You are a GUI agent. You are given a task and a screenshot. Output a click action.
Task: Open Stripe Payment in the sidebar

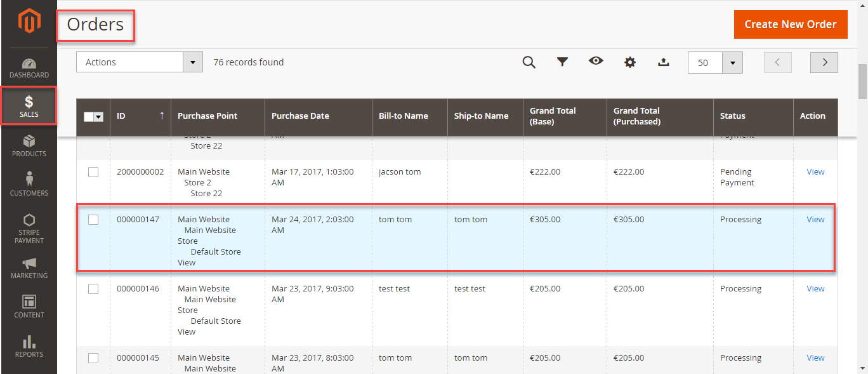click(29, 228)
